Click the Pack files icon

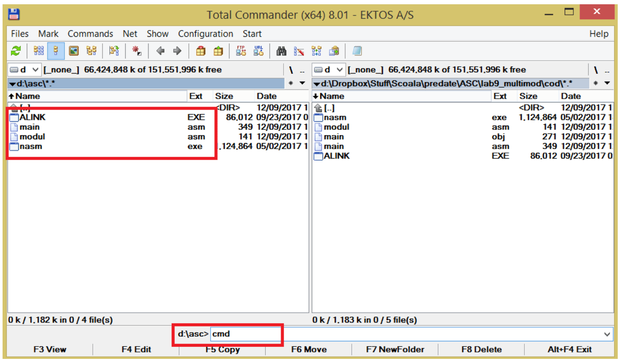point(201,51)
